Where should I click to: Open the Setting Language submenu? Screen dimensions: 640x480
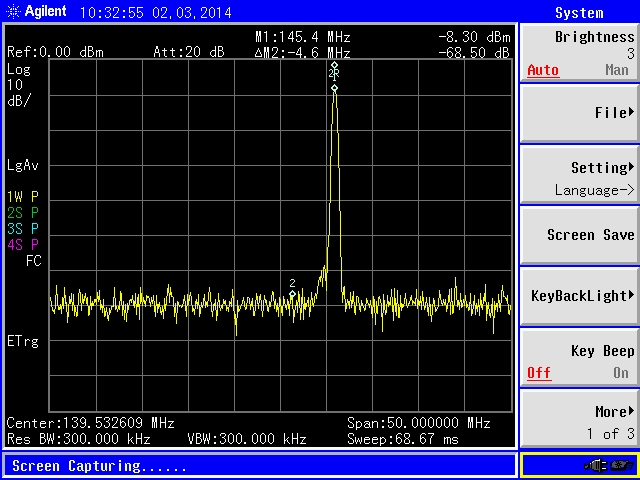pyautogui.click(x=579, y=177)
